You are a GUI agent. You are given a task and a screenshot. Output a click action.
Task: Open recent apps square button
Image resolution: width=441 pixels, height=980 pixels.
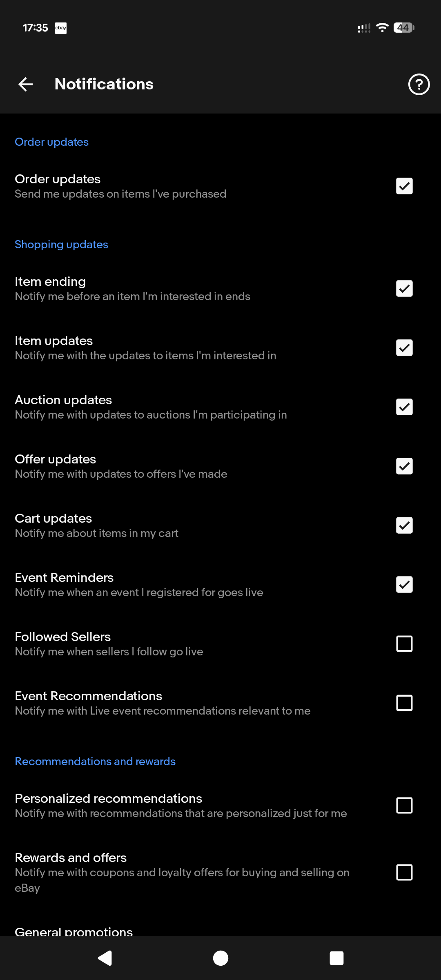pyautogui.click(x=336, y=958)
